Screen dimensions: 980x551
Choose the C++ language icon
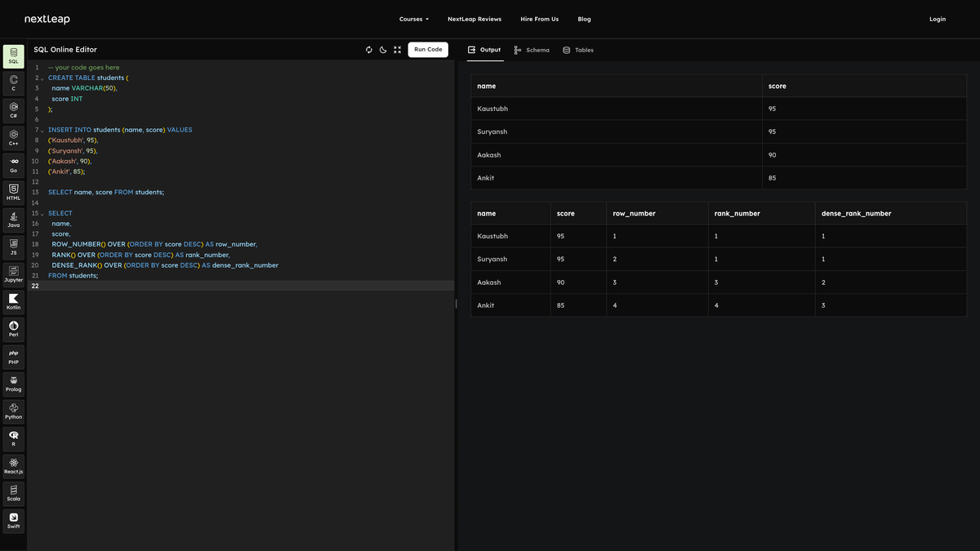(14, 138)
